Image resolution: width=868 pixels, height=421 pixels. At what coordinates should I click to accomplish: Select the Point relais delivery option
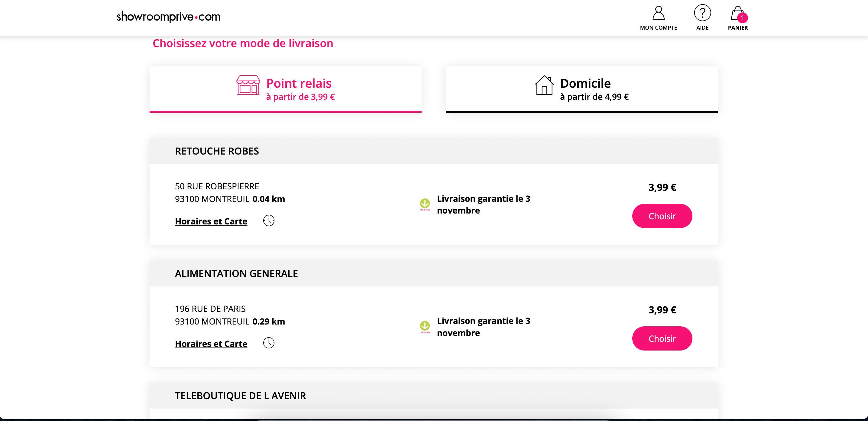click(285, 89)
